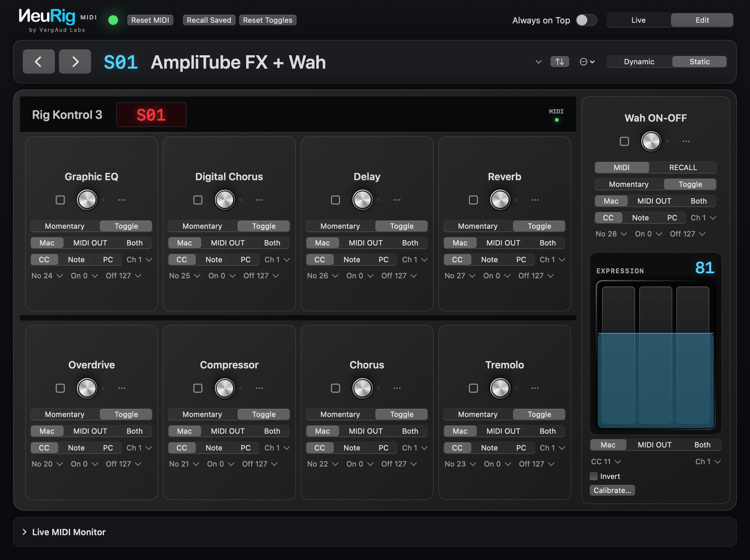This screenshot has height=560, width=750.
Task: Open Graphic EQ more options dots
Action: [x=122, y=200]
